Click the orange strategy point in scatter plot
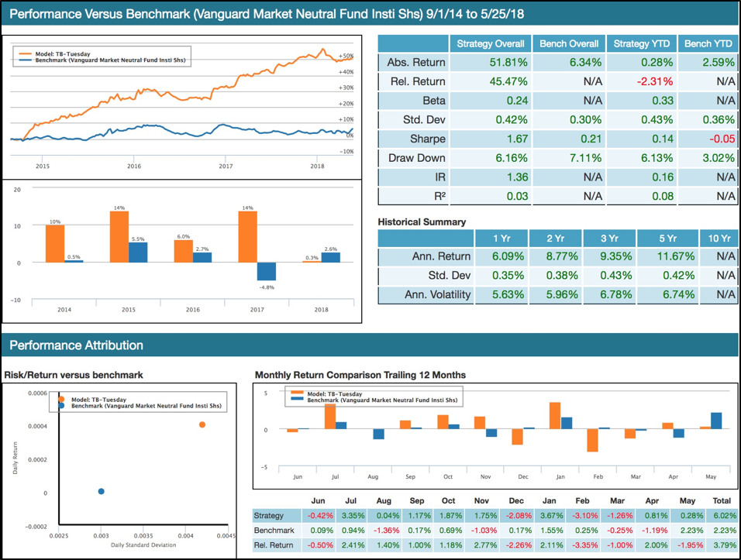741x560 pixels. point(202,424)
